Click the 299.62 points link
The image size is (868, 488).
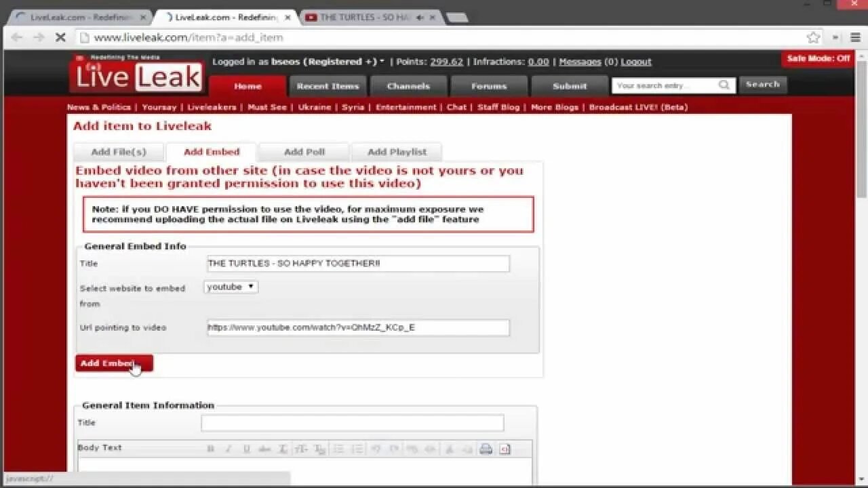coord(446,62)
